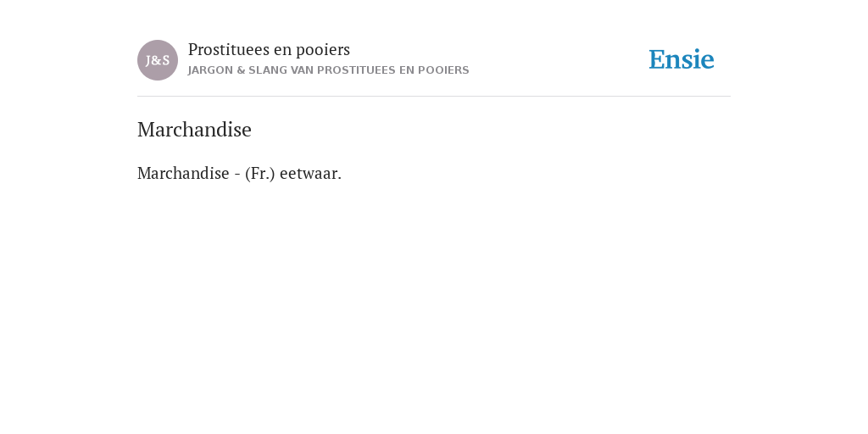Click the horizontal divider line below the header
Screen dimensions: 868x434
coord(434,97)
